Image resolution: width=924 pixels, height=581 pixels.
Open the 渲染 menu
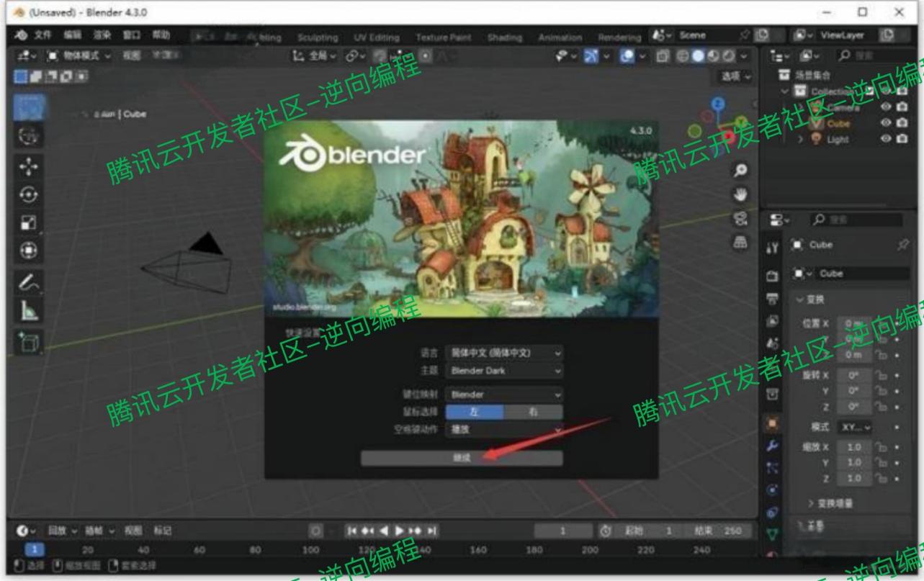click(x=102, y=36)
